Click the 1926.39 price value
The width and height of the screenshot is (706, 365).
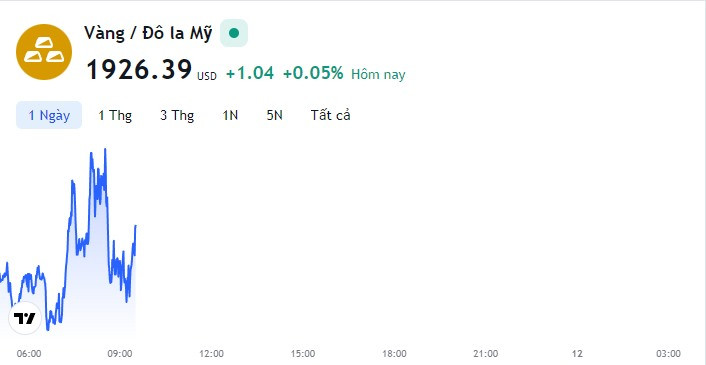coord(139,70)
